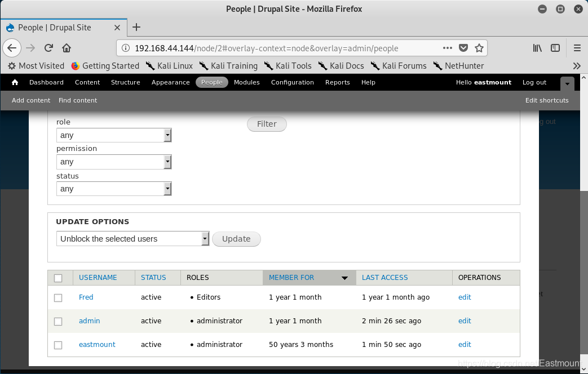This screenshot has height=374, width=588.
Task: Check the box for user eastmount
Action: point(58,345)
